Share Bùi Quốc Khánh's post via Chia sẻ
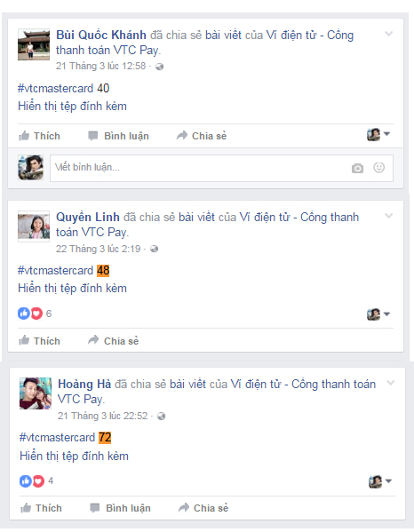This screenshot has width=414, height=532. click(202, 136)
